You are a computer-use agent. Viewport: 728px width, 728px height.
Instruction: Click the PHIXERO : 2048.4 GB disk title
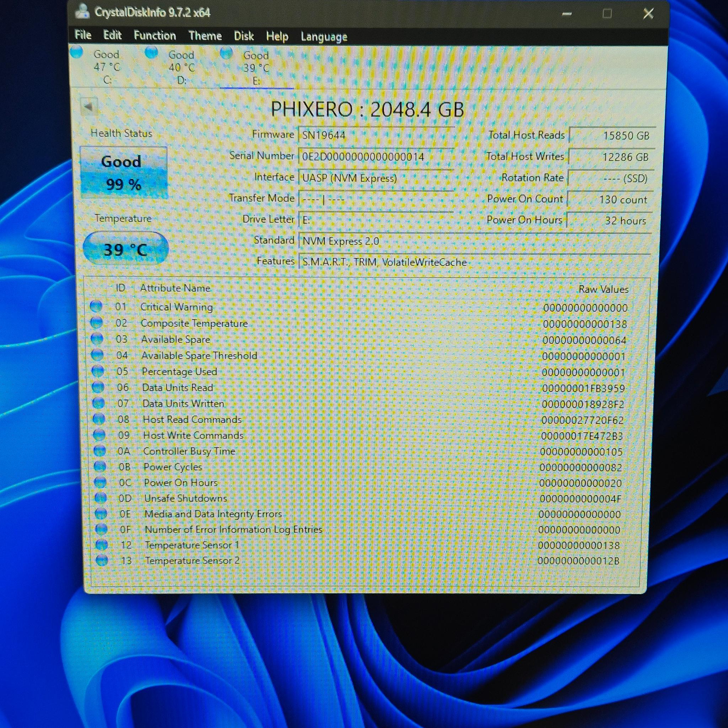point(368,109)
